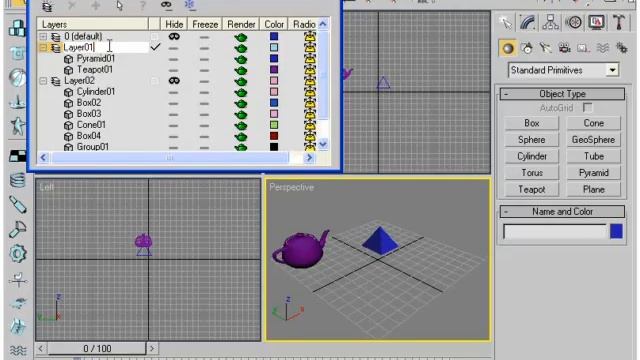Toggle Radiosity for Cone01 row
The width and height of the screenshot is (640, 360).
click(x=310, y=125)
